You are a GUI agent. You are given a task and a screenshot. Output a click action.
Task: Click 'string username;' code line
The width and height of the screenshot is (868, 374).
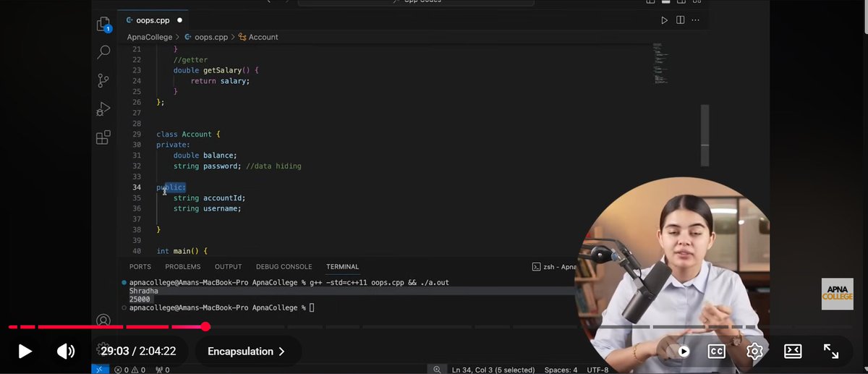pyautogui.click(x=207, y=208)
